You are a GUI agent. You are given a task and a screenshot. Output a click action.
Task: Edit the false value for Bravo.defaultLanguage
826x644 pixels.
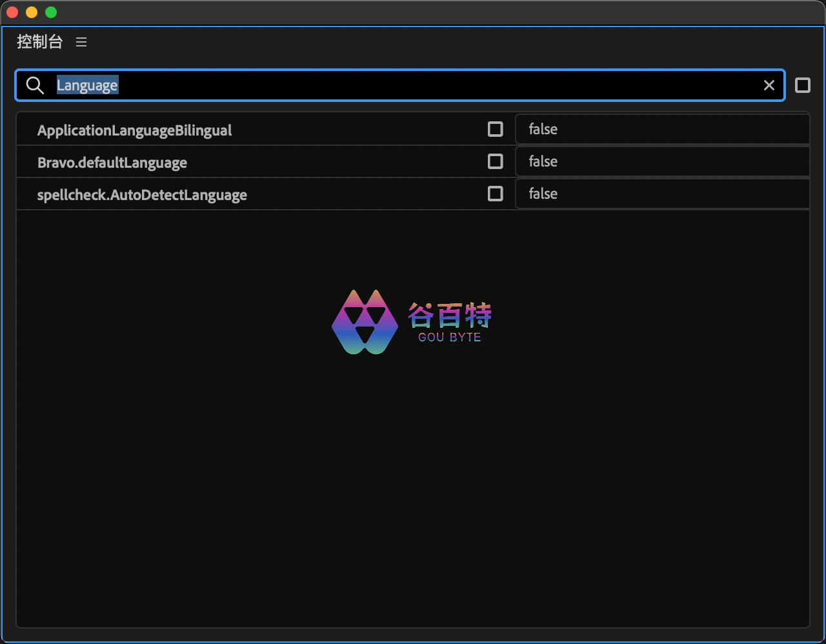[661, 161]
